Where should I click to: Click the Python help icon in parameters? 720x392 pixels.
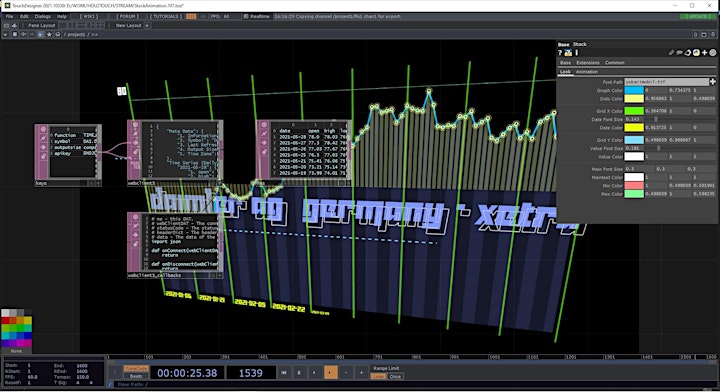568,53
